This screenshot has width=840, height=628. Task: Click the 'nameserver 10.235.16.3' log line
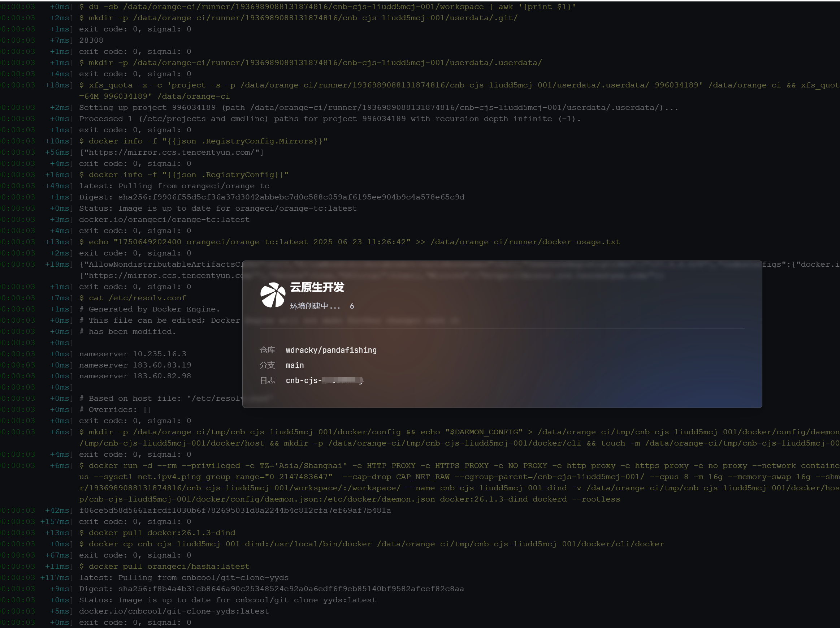click(133, 354)
